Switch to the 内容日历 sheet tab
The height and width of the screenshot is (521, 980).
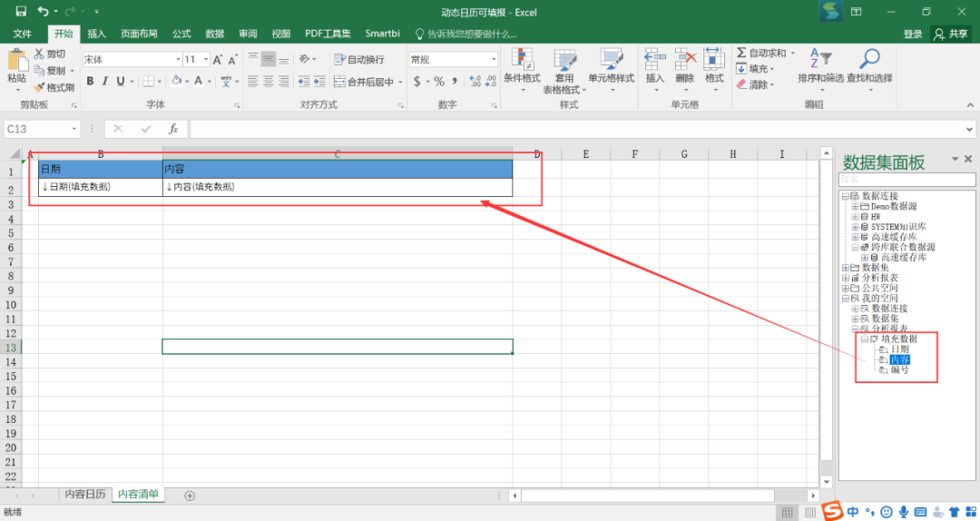pos(85,494)
